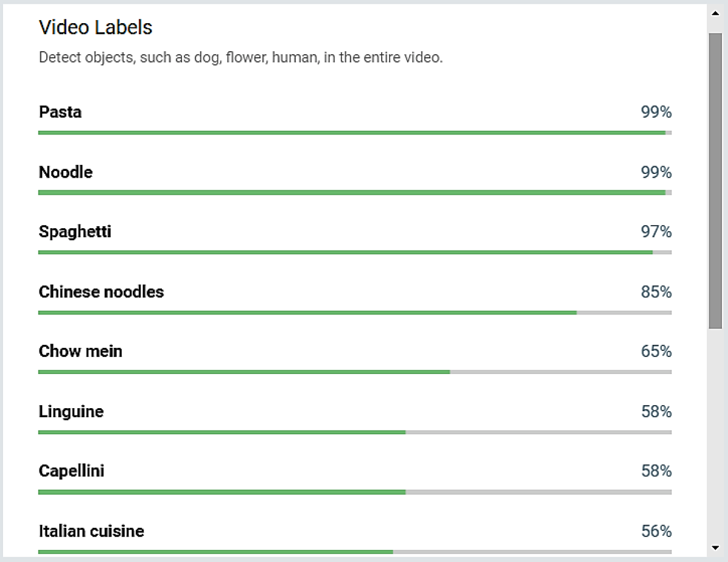728x562 pixels.
Task: Select the Capellini label
Action: coord(71,471)
